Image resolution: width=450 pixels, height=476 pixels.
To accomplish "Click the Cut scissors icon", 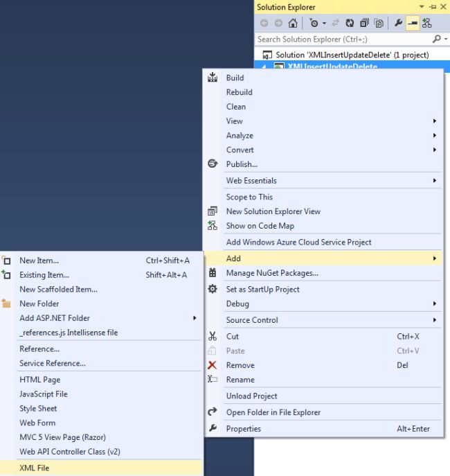I will (x=213, y=336).
